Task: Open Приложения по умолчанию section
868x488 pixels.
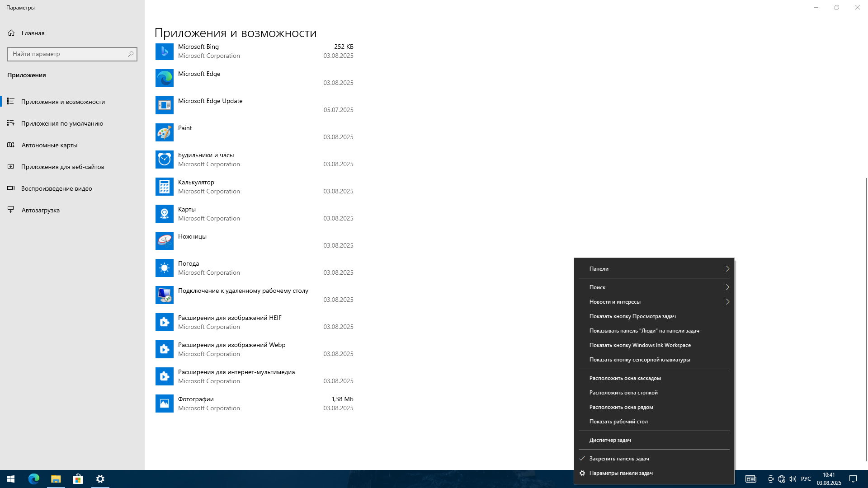Action: point(72,123)
